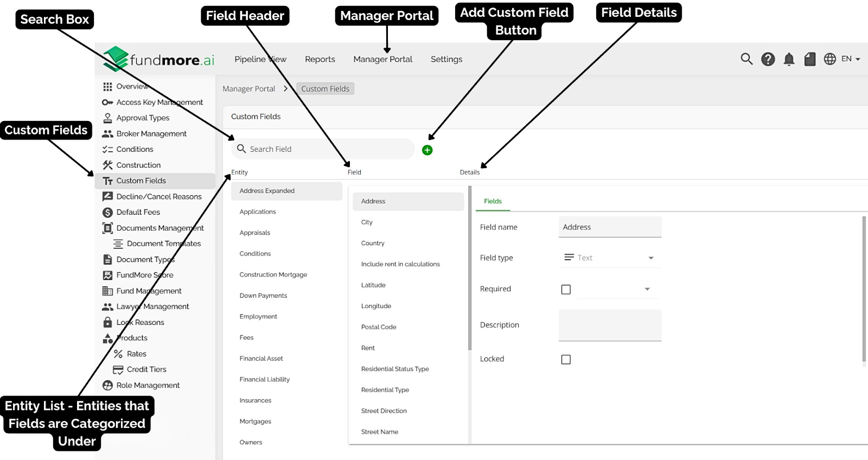
Task: Click the Document Types file icon
Action: coord(107,259)
